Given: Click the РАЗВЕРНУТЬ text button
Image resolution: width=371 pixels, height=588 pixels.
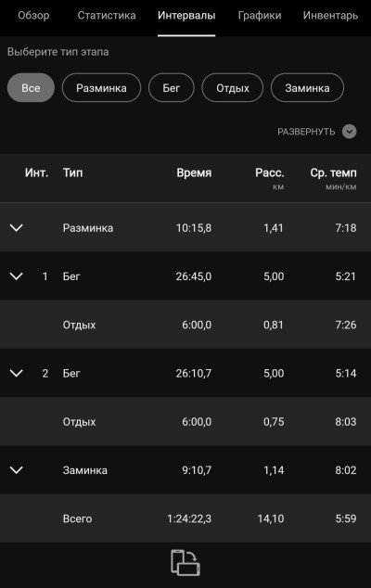Looking at the screenshot, I should pos(306,132).
